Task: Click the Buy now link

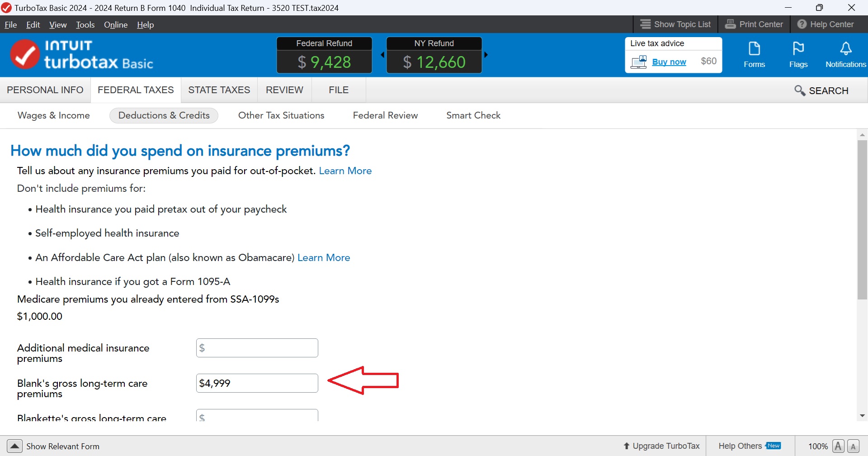Action: pyautogui.click(x=669, y=62)
